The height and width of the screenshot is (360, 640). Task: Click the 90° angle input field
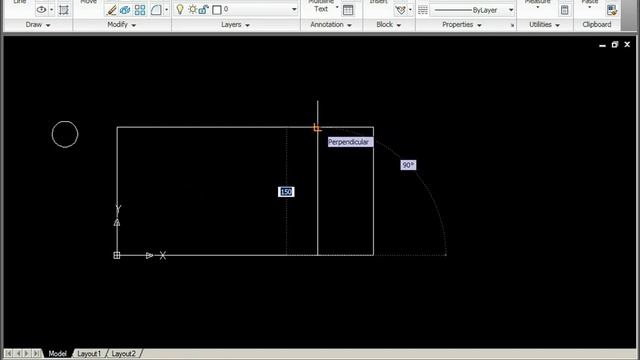click(408, 165)
